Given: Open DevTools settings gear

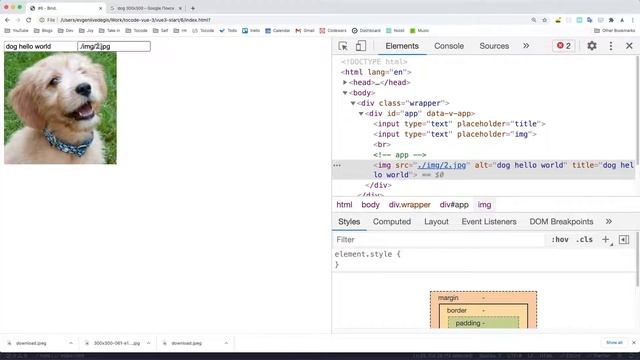Looking at the screenshot, I should coord(592,46).
